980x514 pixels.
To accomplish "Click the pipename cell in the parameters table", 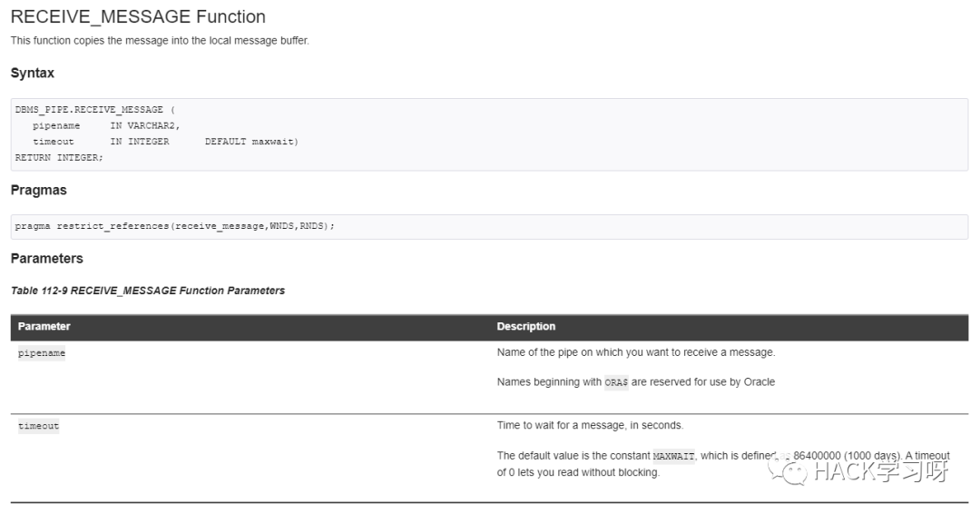I will pyautogui.click(x=42, y=353).
